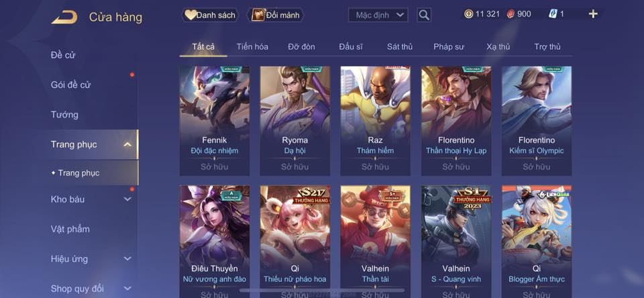The width and height of the screenshot is (644, 298).
Task: Select the Raz Thám hiểm skin card
Action: pyautogui.click(x=376, y=121)
